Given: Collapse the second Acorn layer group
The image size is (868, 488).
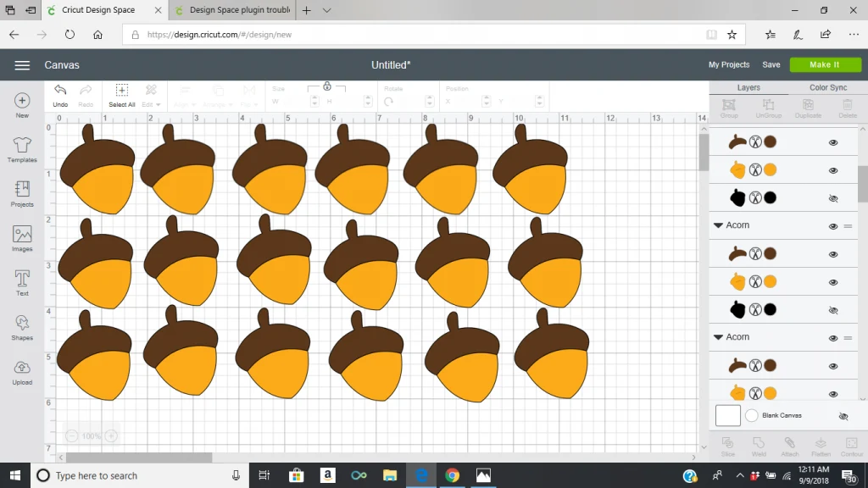Looking at the screenshot, I should click(718, 337).
